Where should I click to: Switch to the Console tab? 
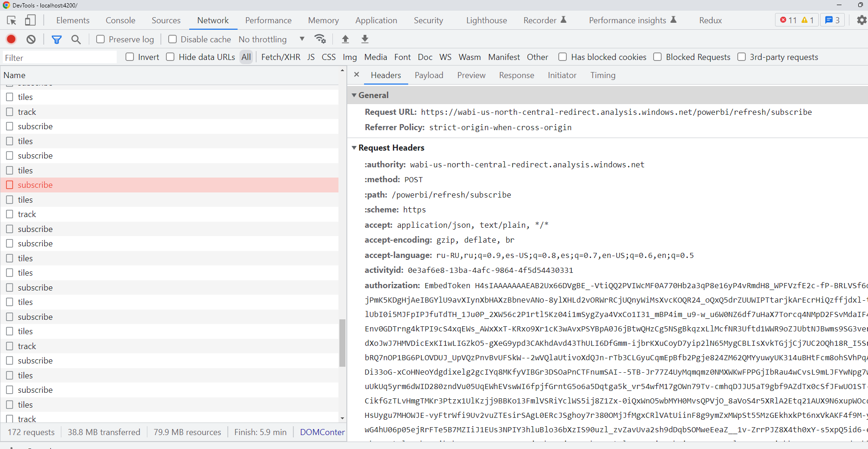tap(120, 20)
